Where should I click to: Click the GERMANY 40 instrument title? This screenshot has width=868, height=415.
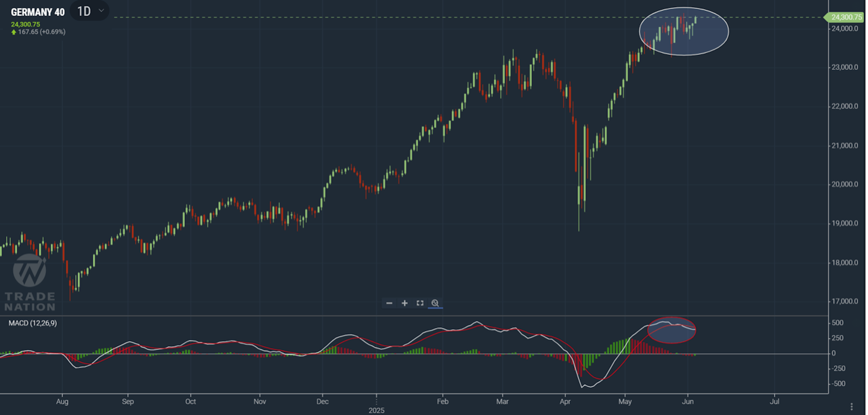(x=38, y=12)
